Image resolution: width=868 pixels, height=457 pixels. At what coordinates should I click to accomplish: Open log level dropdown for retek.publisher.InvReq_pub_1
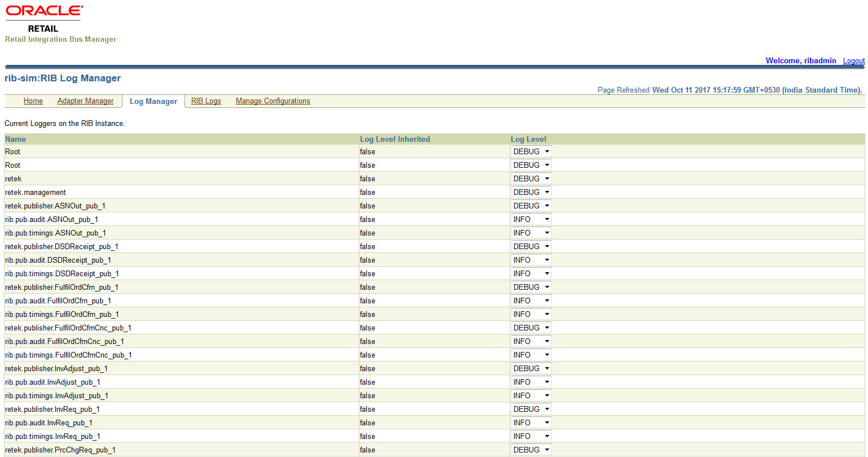point(531,409)
